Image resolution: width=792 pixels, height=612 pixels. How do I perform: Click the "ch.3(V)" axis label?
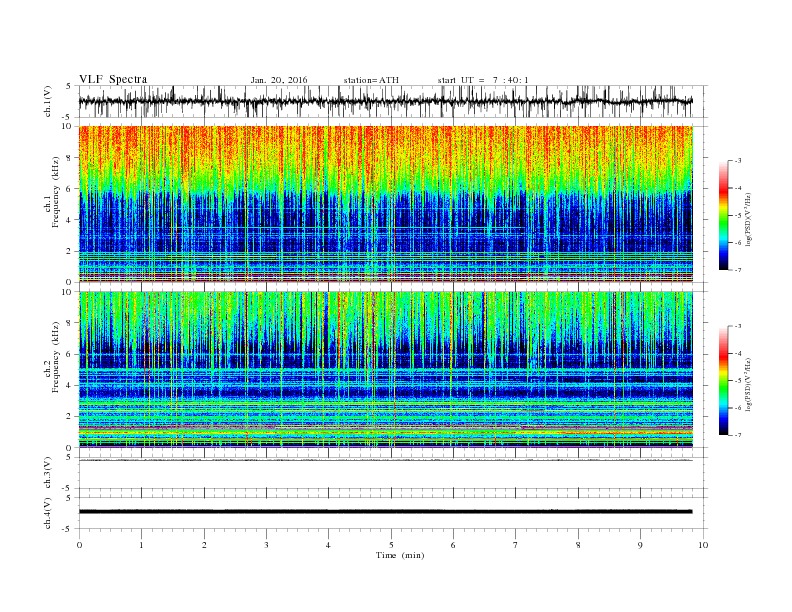pos(48,473)
